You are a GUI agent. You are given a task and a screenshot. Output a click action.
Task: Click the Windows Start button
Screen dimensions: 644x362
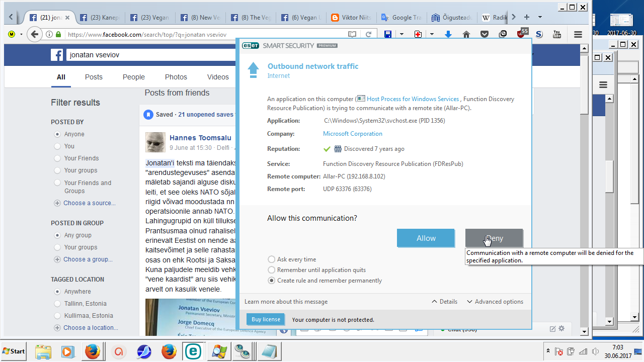(x=14, y=351)
